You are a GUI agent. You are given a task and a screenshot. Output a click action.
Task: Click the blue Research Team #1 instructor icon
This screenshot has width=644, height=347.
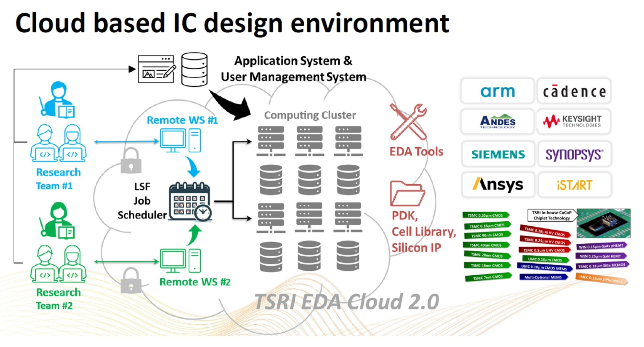pyautogui.click(x=58, y=99)
